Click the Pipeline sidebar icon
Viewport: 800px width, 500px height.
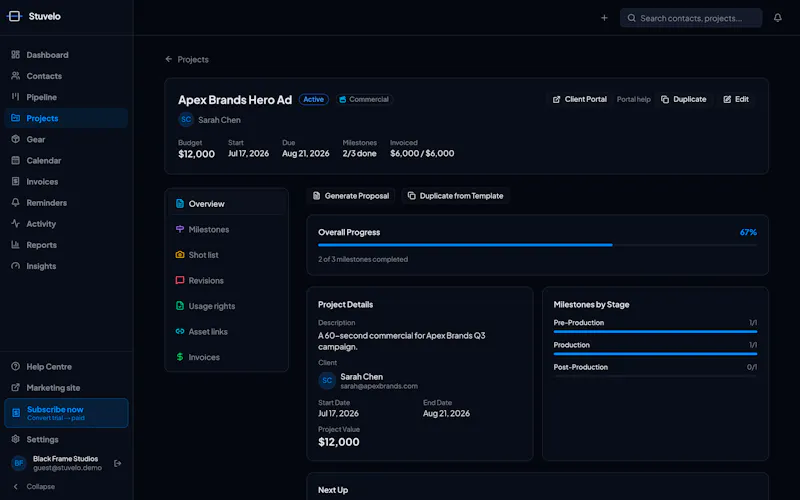(x=16, y=97)
